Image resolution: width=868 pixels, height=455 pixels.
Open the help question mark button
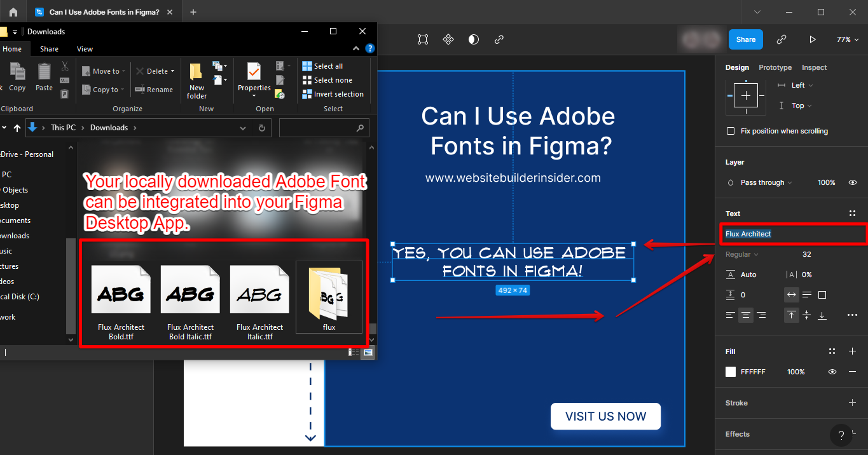click(841, 435)
